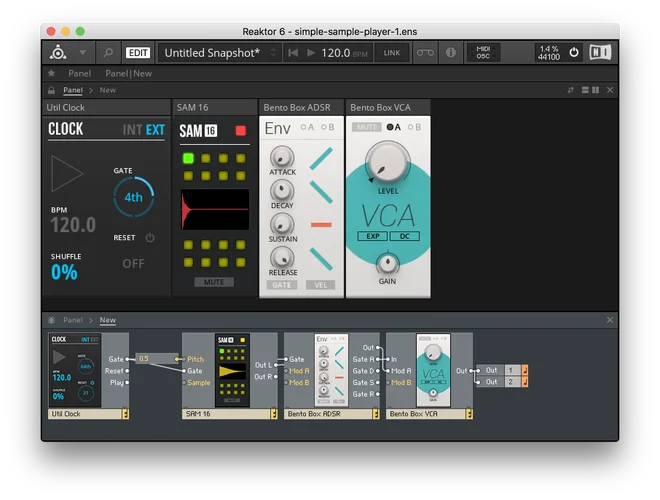
Task: Click the SAM 16 red record button
Action: pos(240,131)
